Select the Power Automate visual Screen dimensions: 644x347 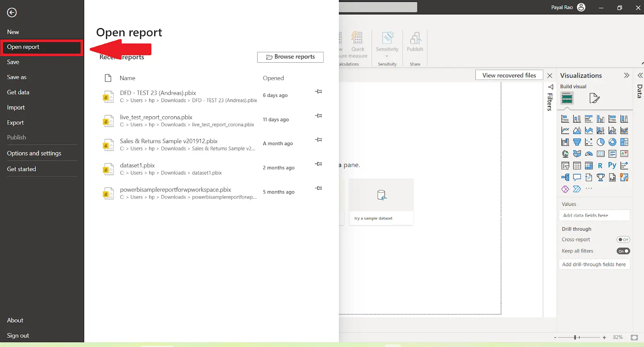(x=577, y=189)
